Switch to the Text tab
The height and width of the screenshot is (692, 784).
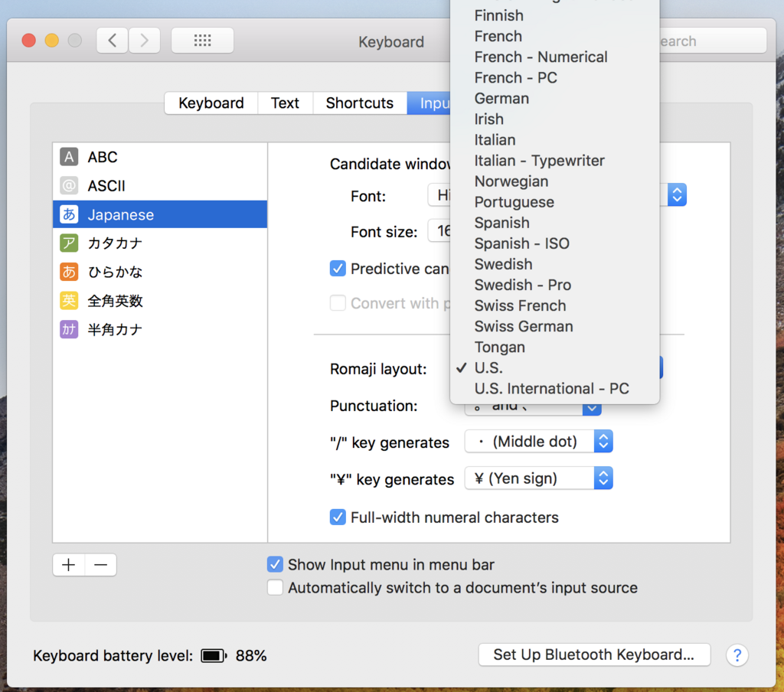coord(285,103)
